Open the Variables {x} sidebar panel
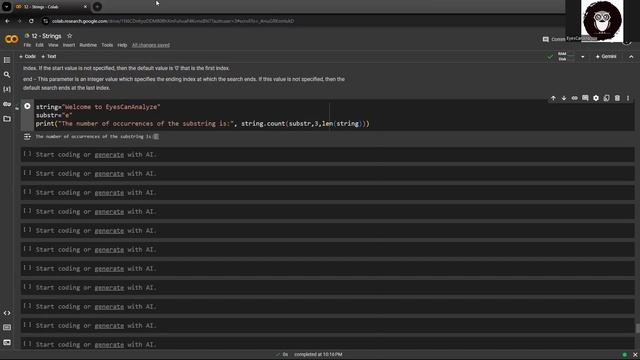Image resolution: width=640 pixels, height=360 pixels. coord(7,89)
